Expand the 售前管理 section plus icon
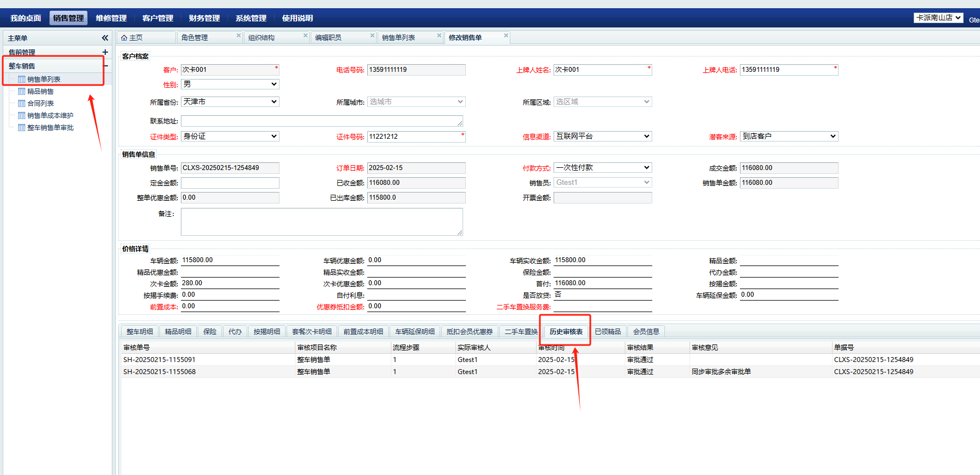This screenshot has height=475, width=980. 105,52
